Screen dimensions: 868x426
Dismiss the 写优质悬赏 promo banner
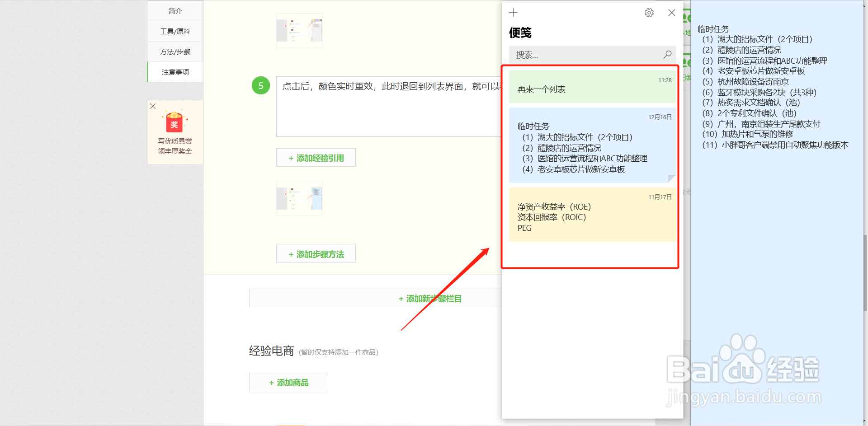click(x=152, y=106)
